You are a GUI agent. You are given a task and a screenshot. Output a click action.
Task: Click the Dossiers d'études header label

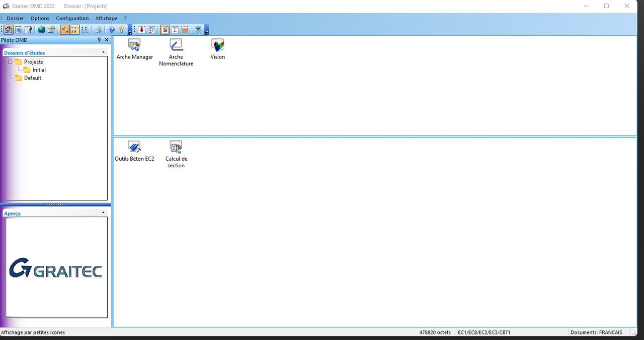click(x=24, y=53)
